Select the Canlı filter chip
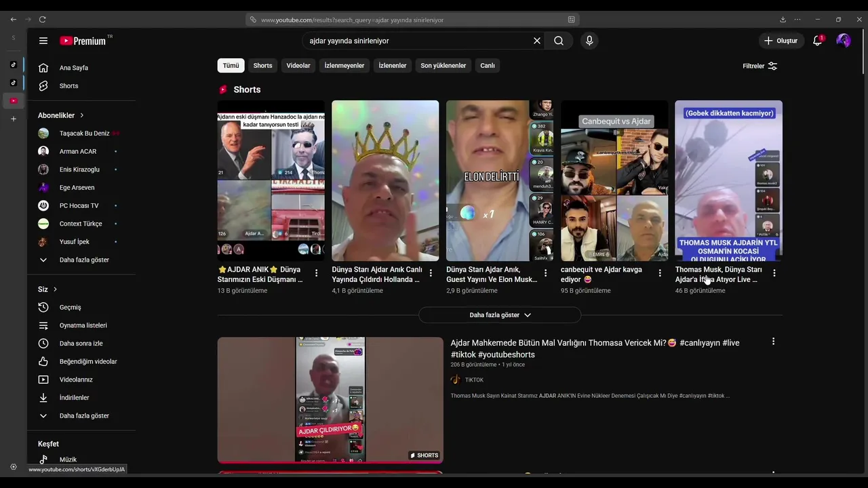868x488 pixels. click(x=488, y=66)
